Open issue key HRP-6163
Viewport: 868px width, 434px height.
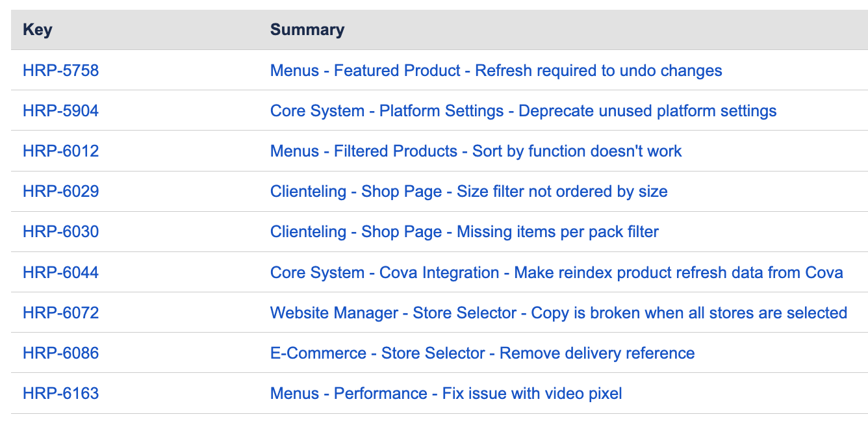pos(60,393)
